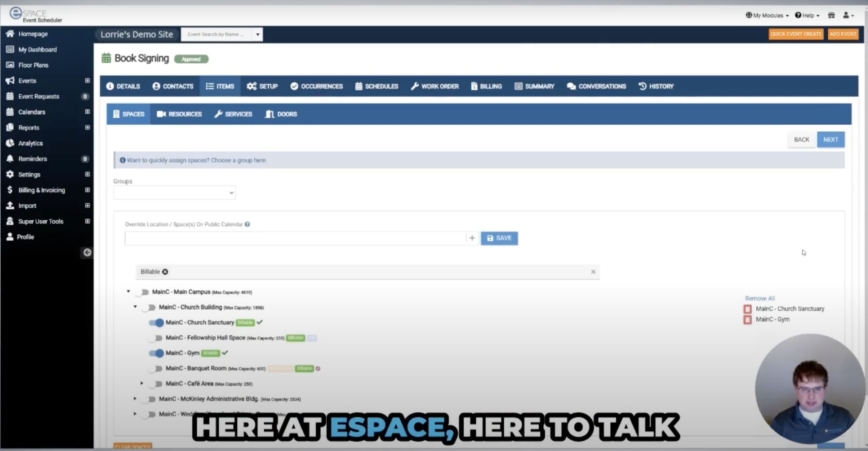Screen dimensions: 868x451
Task: Open Event Requests in the sidebar
Action: point(38,96)
